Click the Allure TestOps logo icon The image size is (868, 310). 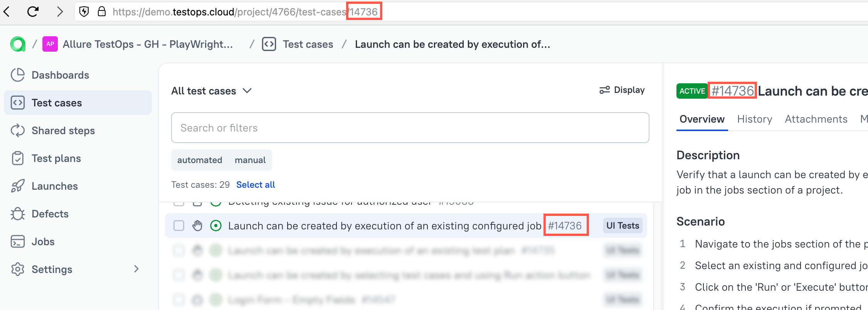tap(18, 44)
